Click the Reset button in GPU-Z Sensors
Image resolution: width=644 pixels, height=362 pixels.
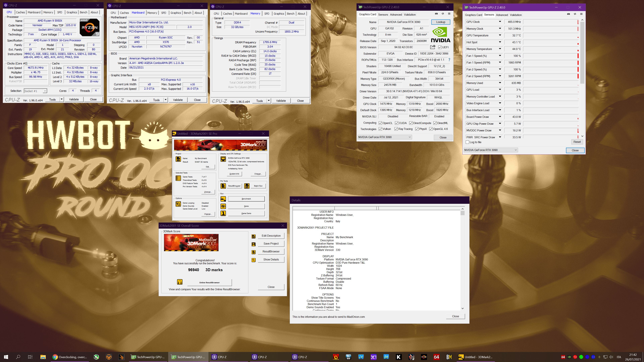click(x=577, y=142)
